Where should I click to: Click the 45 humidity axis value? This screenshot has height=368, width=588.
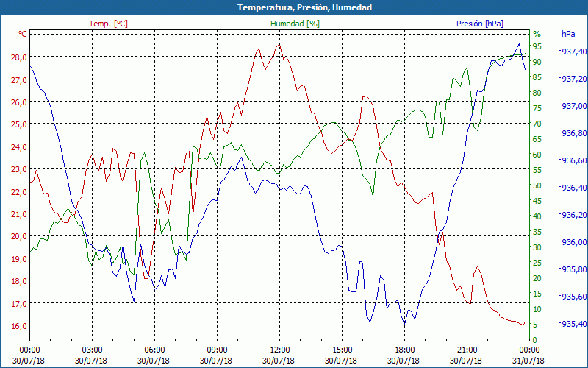[537, 201]
